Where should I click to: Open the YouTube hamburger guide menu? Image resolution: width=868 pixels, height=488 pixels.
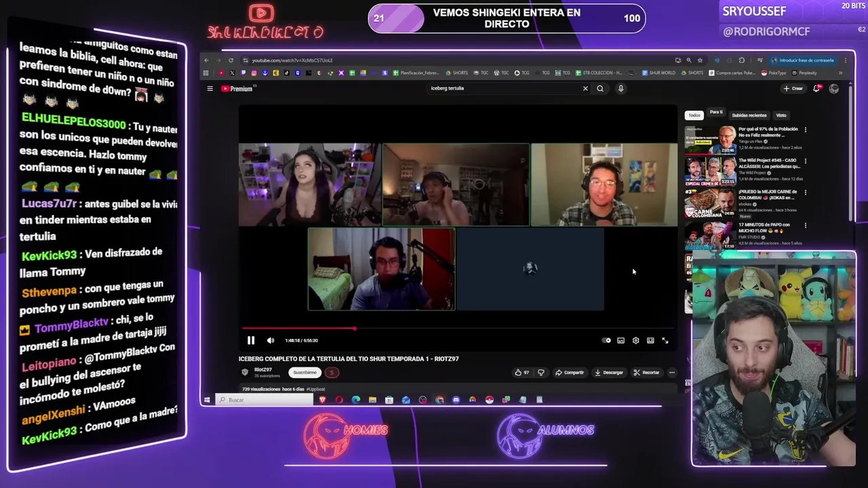tap(210, 88)
